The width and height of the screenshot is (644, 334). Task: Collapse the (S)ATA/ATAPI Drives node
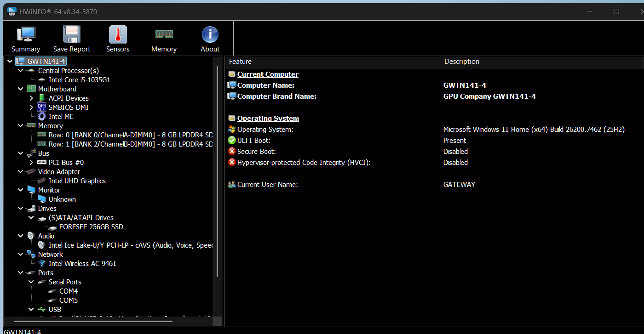31,217
